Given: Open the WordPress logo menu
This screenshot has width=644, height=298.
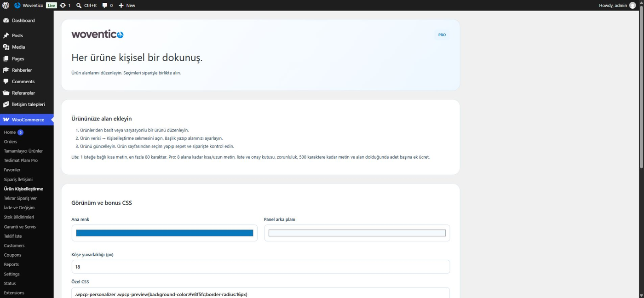Looking at the screenshot, I should pos(6,6).
